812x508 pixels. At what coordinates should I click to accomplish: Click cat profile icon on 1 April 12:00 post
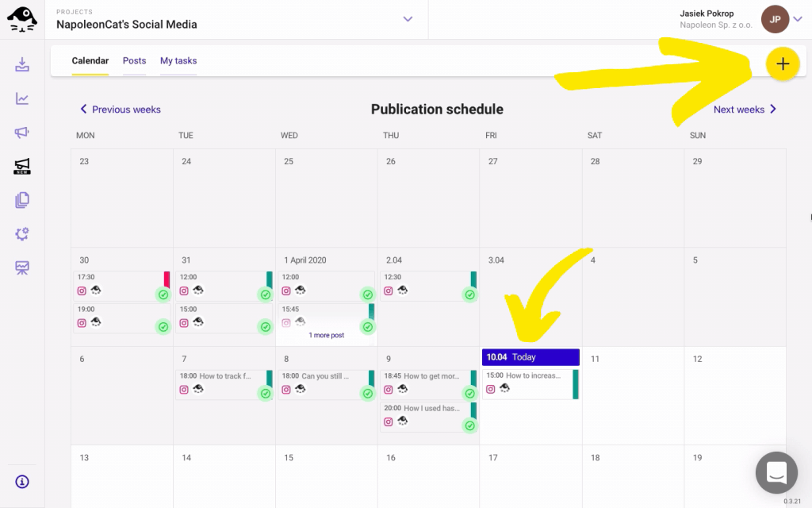tap(301, 291)
